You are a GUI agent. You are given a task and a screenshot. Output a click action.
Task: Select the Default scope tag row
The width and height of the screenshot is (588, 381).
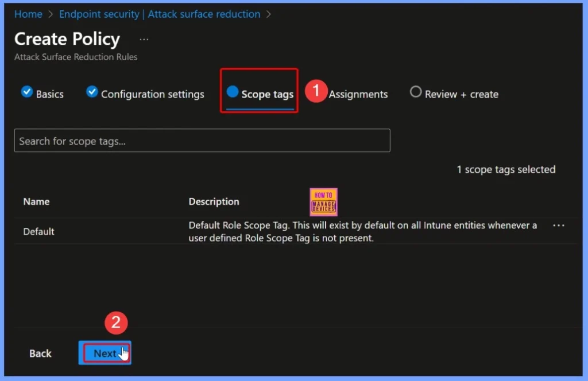point(38,231)
